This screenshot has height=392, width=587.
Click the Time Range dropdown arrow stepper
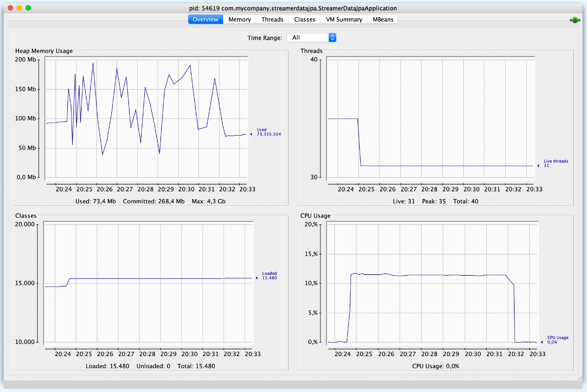332,38
